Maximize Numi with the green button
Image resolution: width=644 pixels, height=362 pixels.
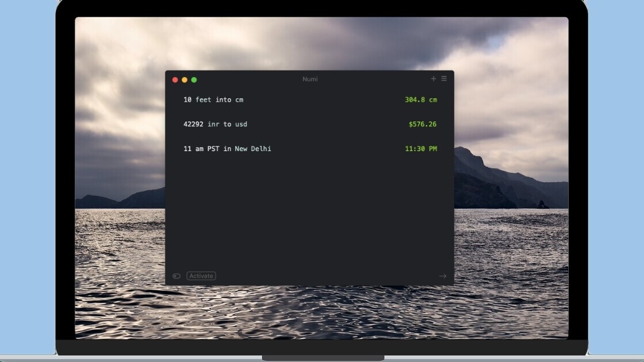tap(194, 80)
